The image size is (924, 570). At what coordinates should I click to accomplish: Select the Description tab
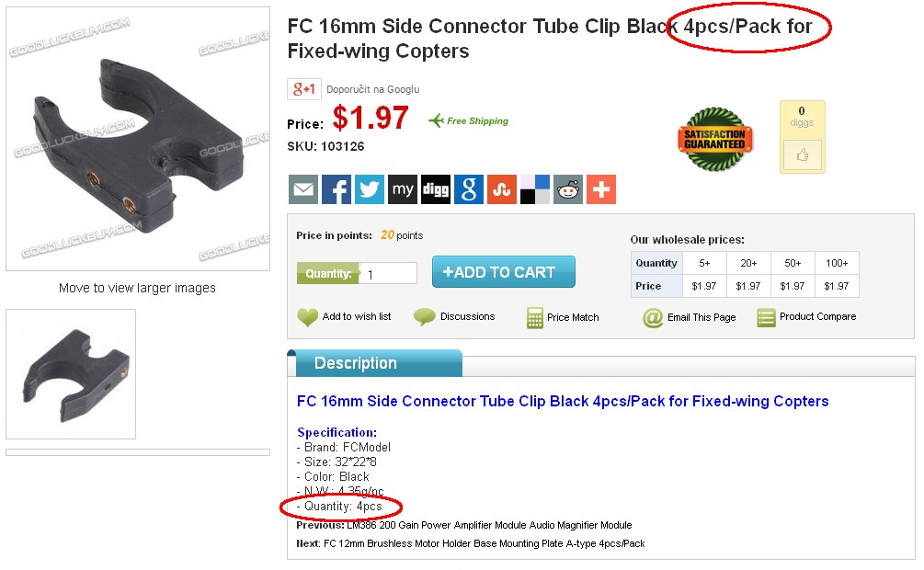click(355, 363)
